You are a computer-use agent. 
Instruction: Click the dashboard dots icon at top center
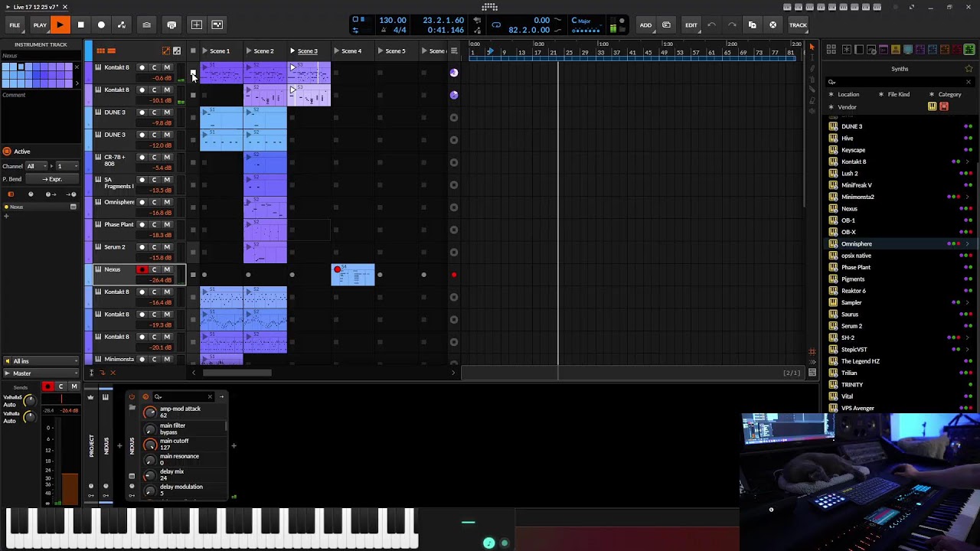(489, 7)
